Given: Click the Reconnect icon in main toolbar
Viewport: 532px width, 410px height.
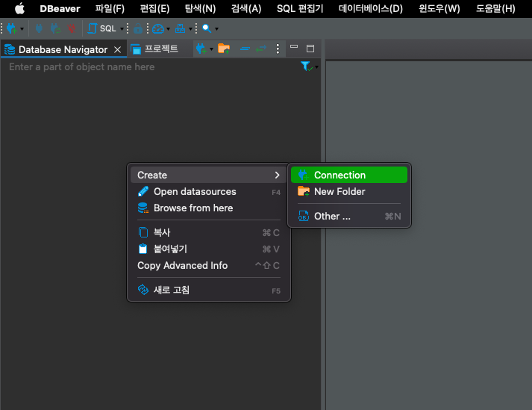Looking at the screenshot, I should coord(55,28).
